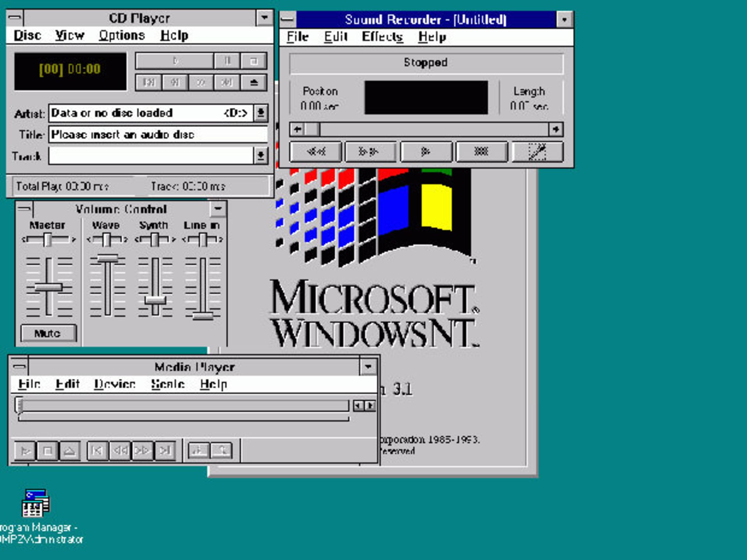Expand the Track selection dropdown
This screenshot has width=747, height=560.
pos(260,156)
